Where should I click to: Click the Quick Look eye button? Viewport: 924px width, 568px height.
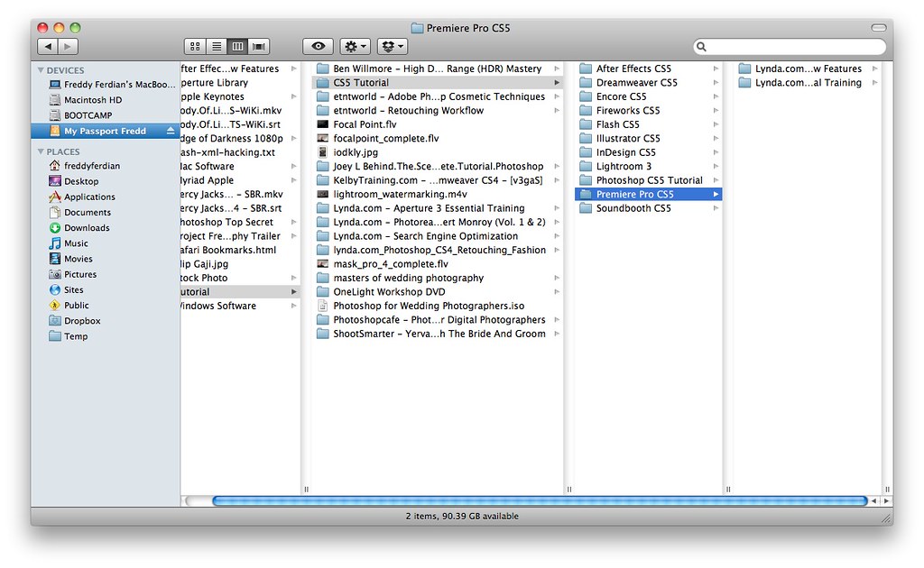click(319, 47)
